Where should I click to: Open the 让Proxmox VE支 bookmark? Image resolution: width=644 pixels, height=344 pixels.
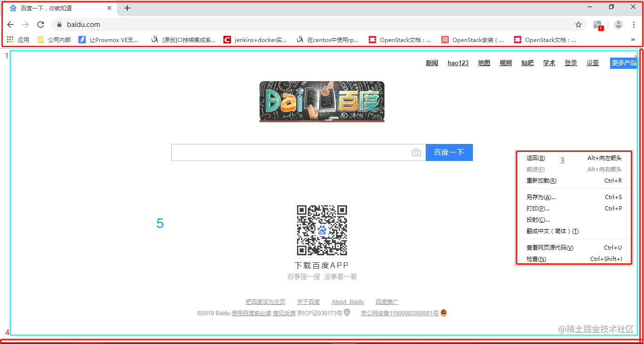108,40
